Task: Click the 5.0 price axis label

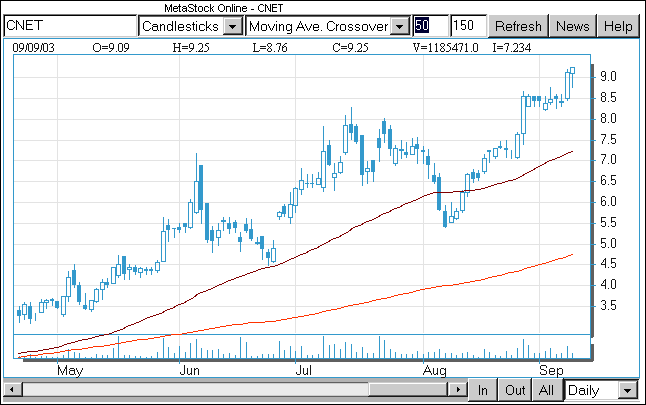Action: point(608,243)
